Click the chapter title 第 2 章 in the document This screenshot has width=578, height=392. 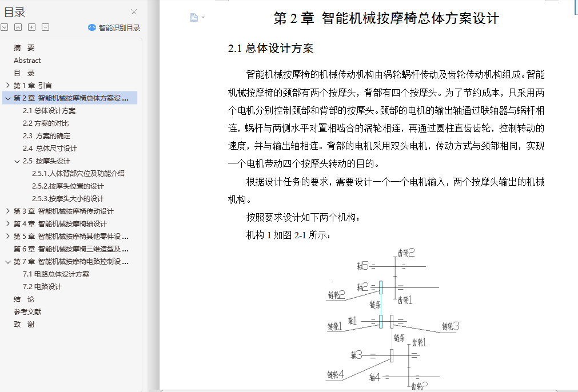click(x=386, y=18)
